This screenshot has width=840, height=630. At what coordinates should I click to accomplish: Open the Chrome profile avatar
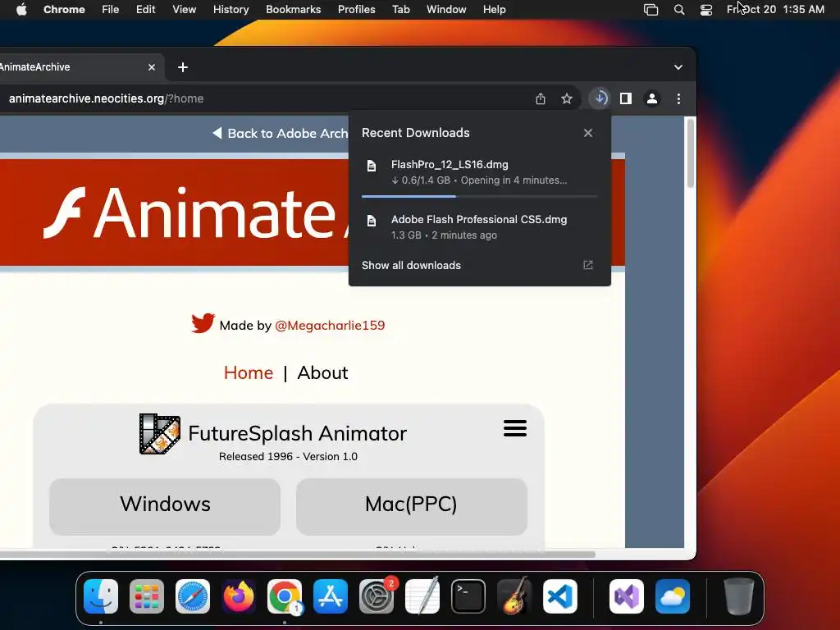coord(652,98)
